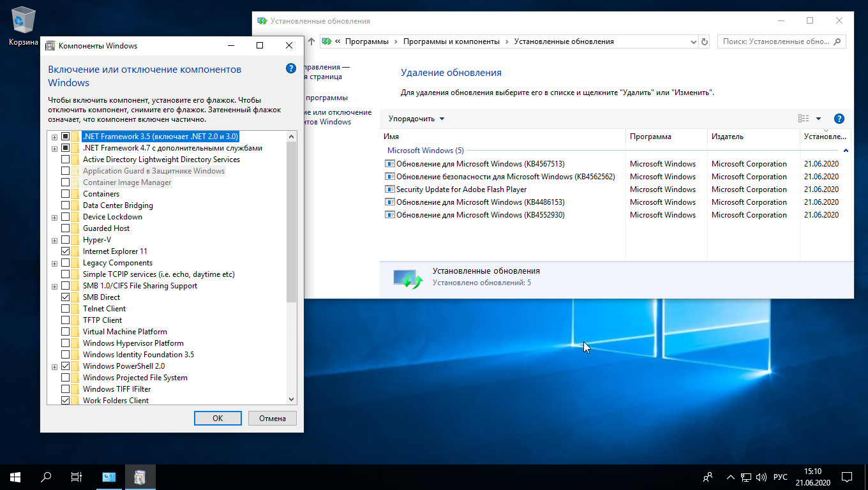Click refresh icon next to address bar
868x490 pixels.
tap(705, 41)
